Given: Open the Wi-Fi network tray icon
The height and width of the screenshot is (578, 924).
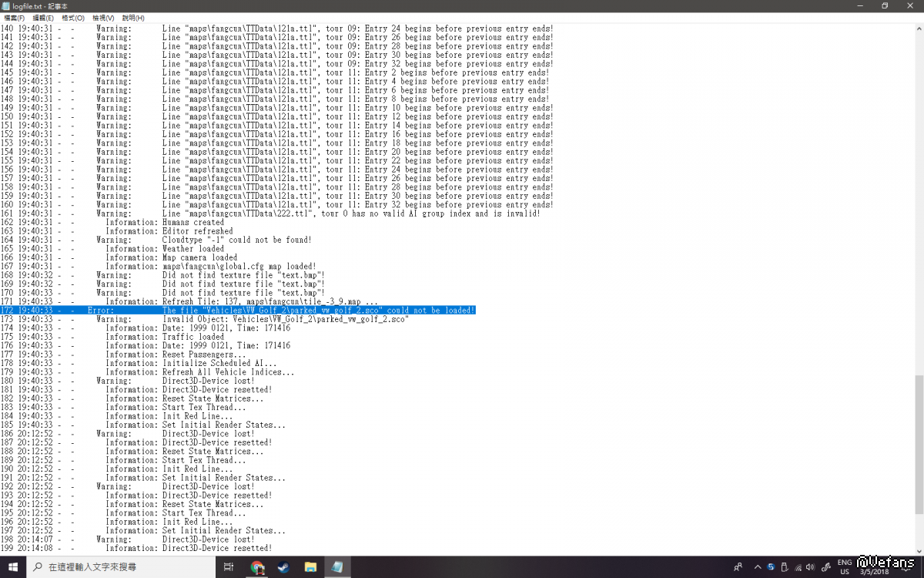Looking at the screenshot, I should click(x=797, y=566).
